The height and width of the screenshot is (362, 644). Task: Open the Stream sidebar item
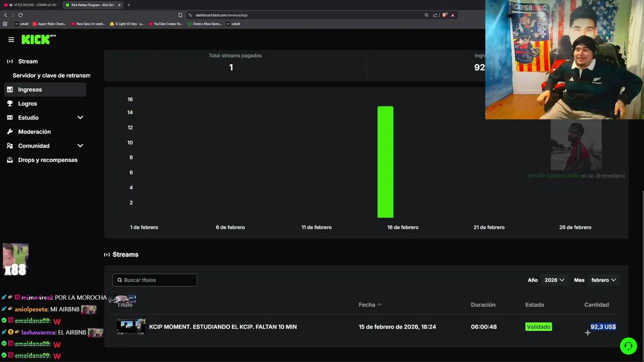(x=45, y=61)
